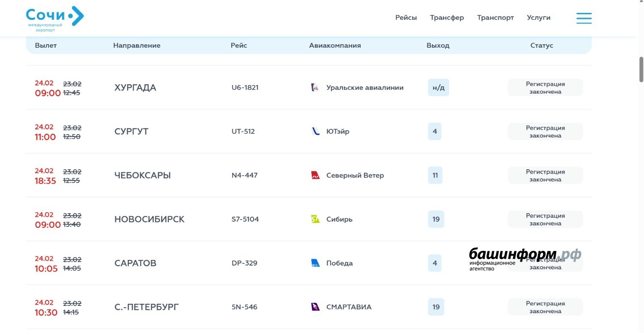Viewport: 644px width, 333px height.
Task: Click the Ural Airlines logo icon
Action: coord(315,88)
